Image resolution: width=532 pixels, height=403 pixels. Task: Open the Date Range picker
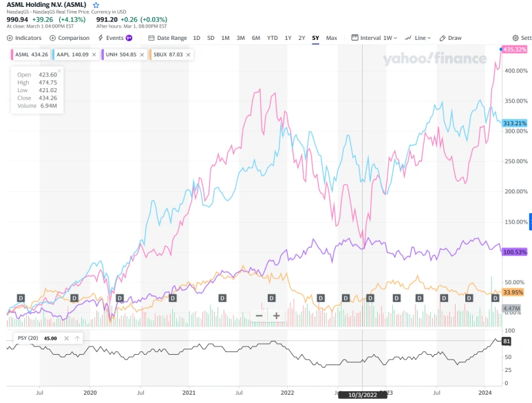coord(168,38)
